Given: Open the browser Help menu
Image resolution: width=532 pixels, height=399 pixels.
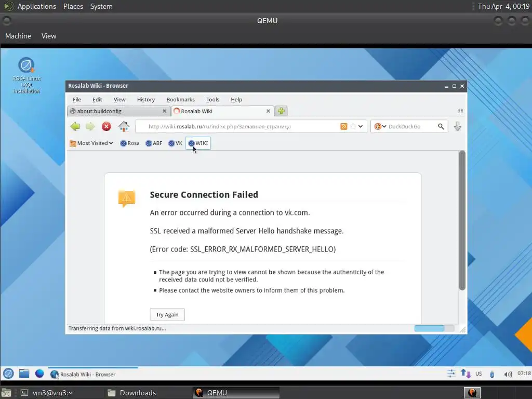Looking at the screenshot, I should click(x=236, y=99).
